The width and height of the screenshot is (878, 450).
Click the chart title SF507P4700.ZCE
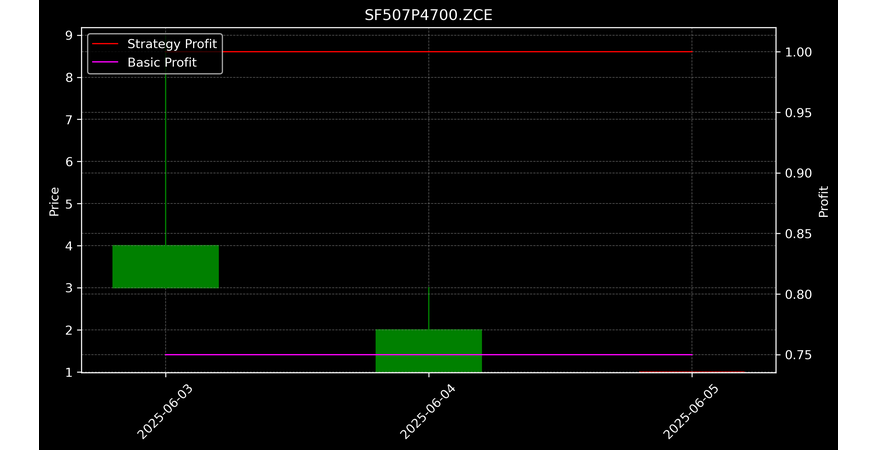pyautogui.click(x=428, y=15)
